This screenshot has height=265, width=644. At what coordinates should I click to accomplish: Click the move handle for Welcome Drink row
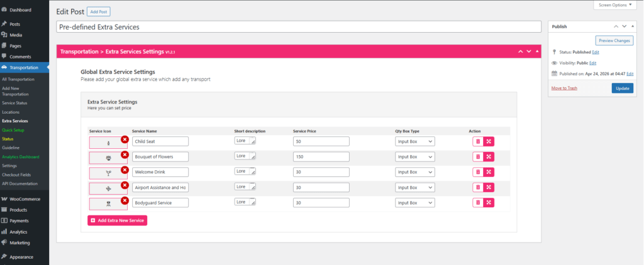(489, 172)
